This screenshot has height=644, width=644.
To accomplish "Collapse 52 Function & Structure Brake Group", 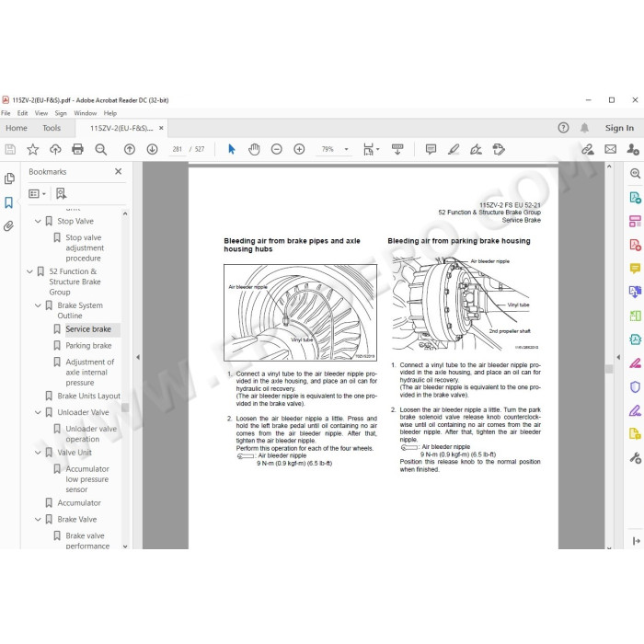I will (x=29, y=271).
